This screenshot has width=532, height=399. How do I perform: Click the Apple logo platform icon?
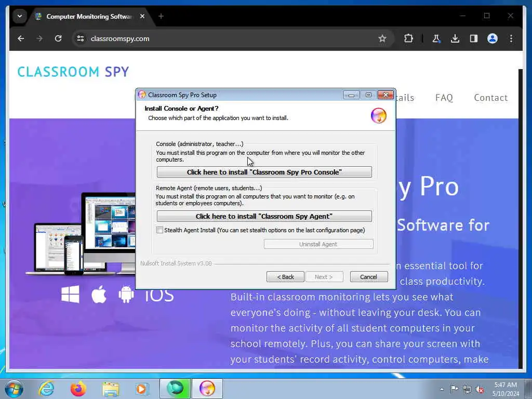pos(99,294)
